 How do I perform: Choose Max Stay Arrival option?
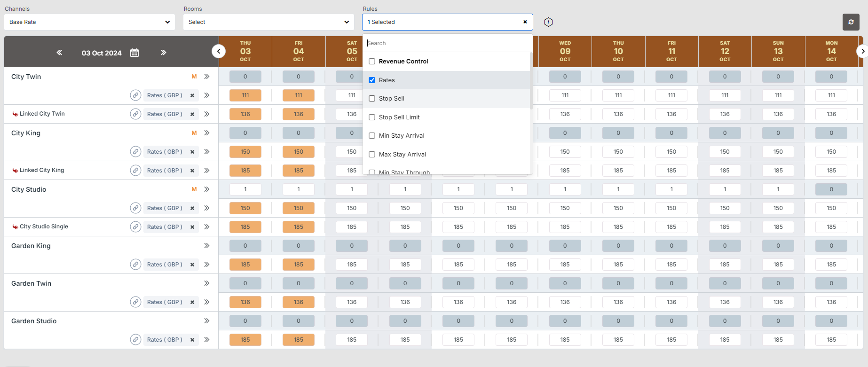[x=402, y=155]
